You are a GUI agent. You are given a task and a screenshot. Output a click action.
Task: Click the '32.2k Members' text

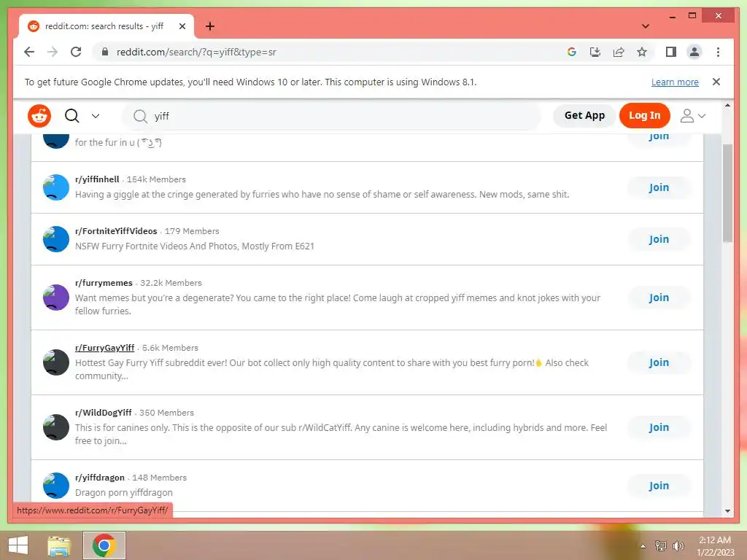pos(171,283)
